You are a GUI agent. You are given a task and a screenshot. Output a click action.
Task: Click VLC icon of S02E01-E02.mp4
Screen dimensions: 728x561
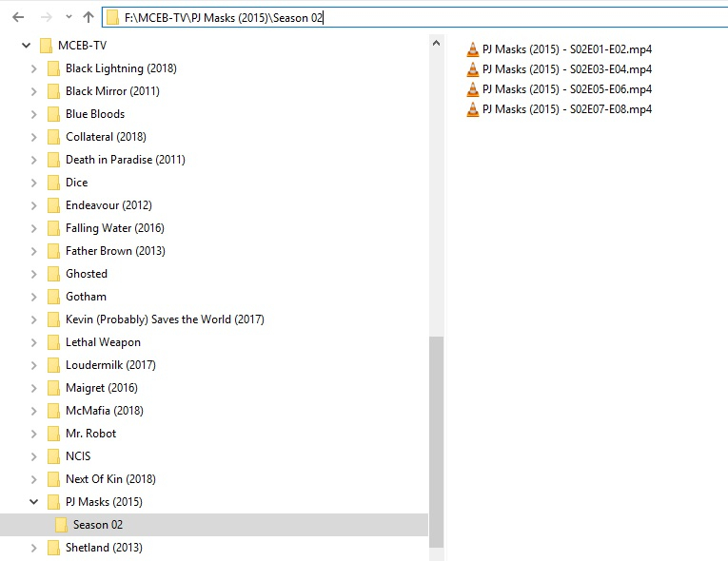pyautogui.click(x=473, y=49)
